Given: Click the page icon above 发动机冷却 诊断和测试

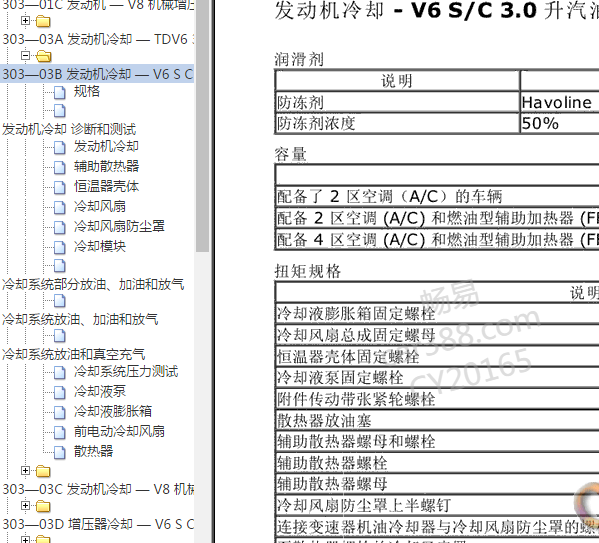Looking at the screenshot, I should click(x=60, y=110).
